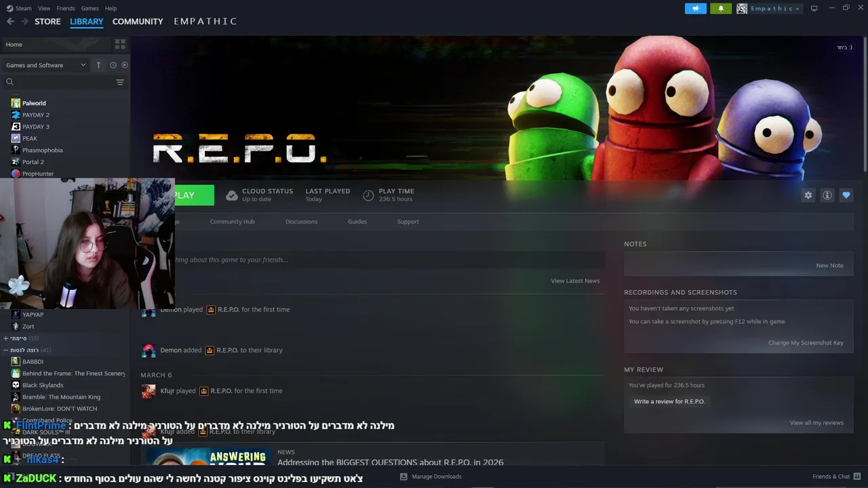This screenshot has width=868, height=488.
Task: Go to the LIBRARY tab
Action: [x=87, y=22]
